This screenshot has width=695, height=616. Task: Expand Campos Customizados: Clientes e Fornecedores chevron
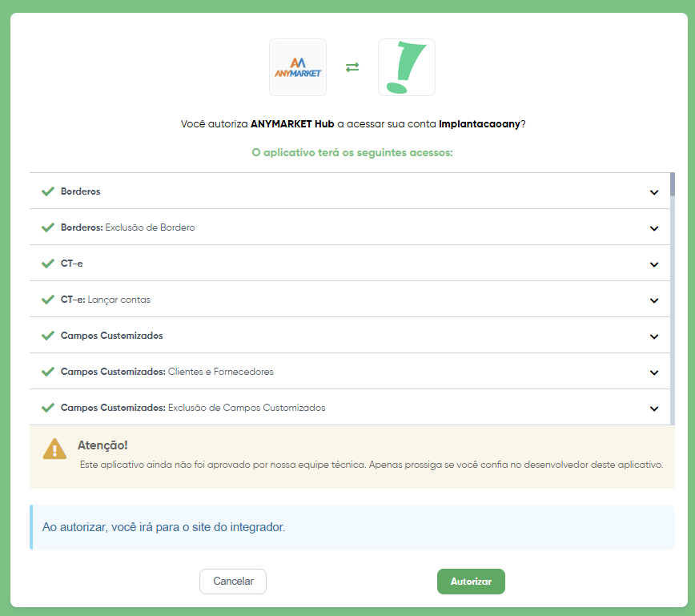pos(654,372)
